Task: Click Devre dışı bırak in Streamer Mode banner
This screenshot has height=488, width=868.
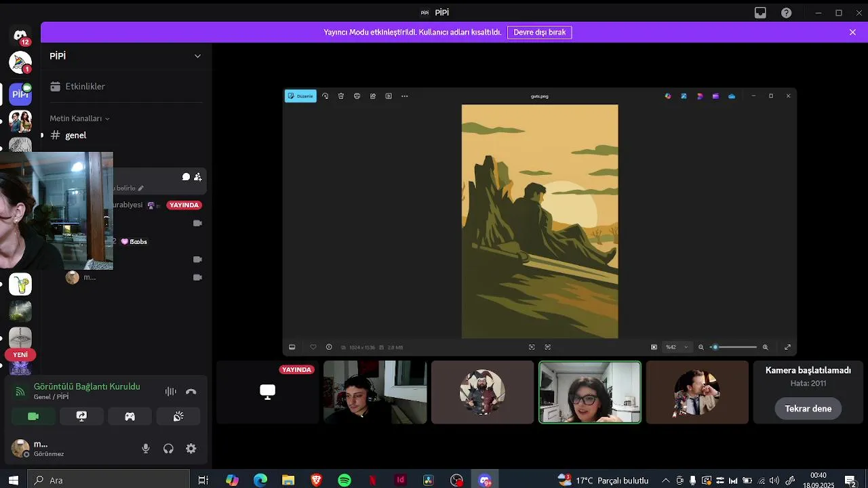Action: [539, 33]
